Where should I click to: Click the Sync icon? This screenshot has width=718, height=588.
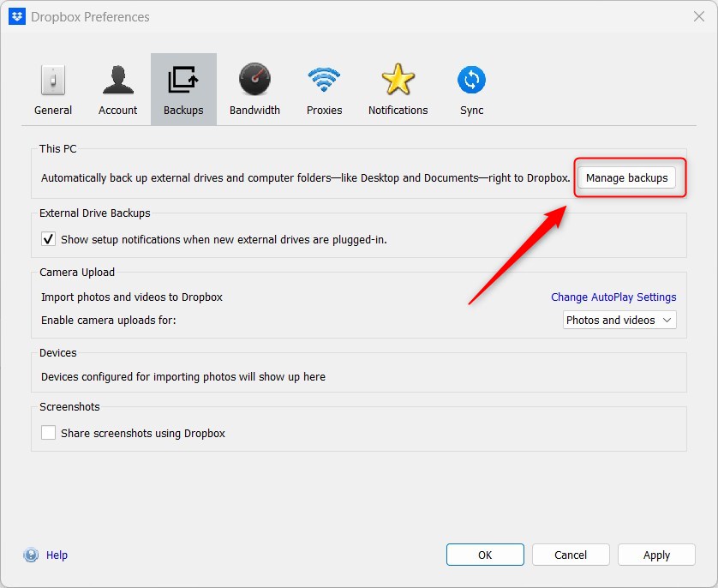coord(471,86)
